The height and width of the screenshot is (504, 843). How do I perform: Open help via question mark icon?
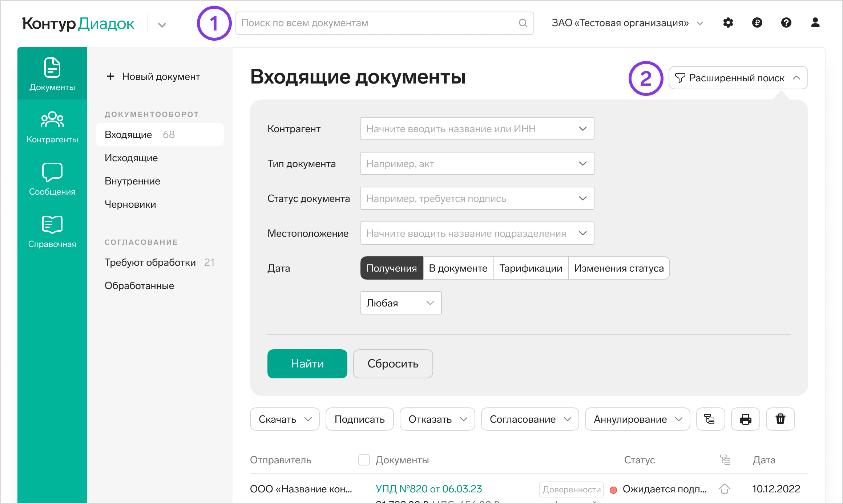[x=786, y=23]
